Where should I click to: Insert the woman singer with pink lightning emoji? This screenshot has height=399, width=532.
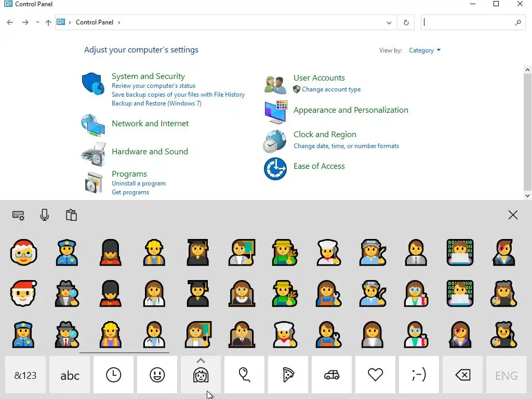tap(460, 335)
